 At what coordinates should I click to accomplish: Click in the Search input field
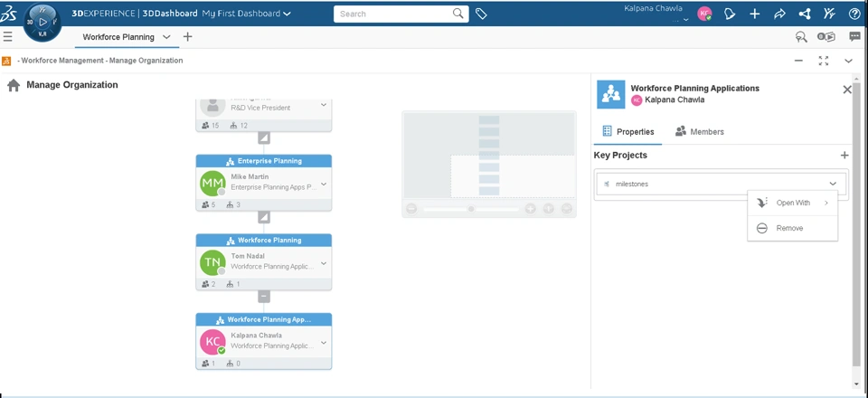tap(394, 14)
